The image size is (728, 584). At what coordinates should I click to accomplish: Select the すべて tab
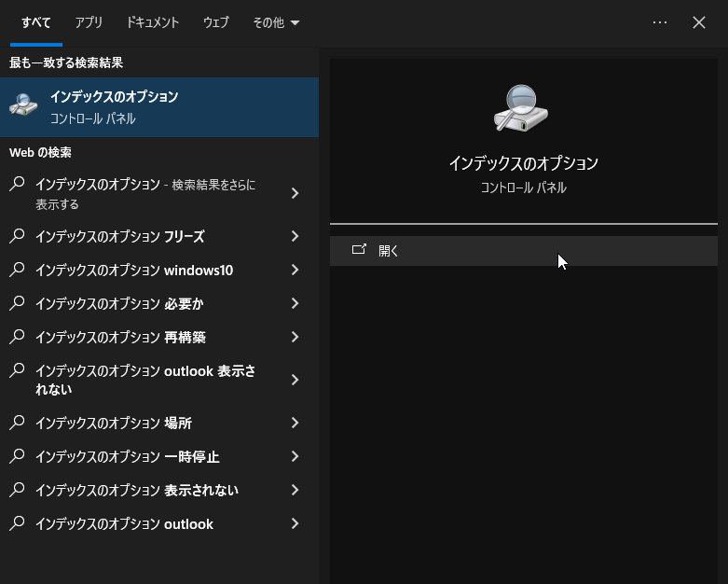coord(36,22)
